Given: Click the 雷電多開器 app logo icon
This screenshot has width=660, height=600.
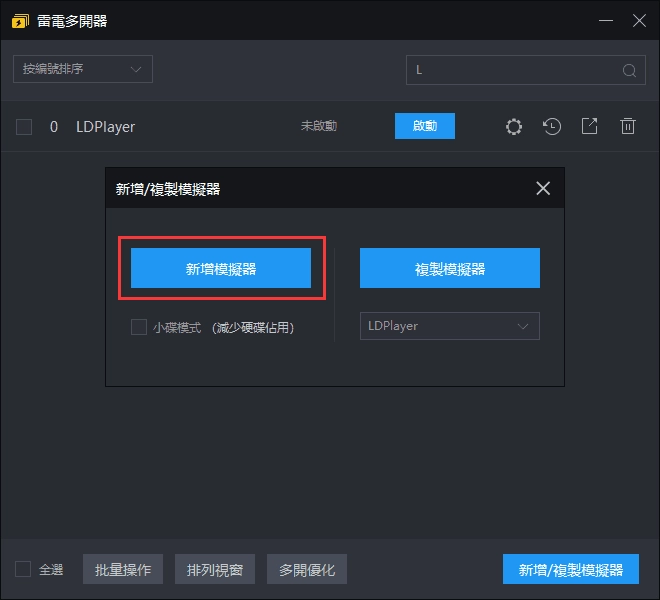Looking at the screenshot, I should tap(20, 21).
